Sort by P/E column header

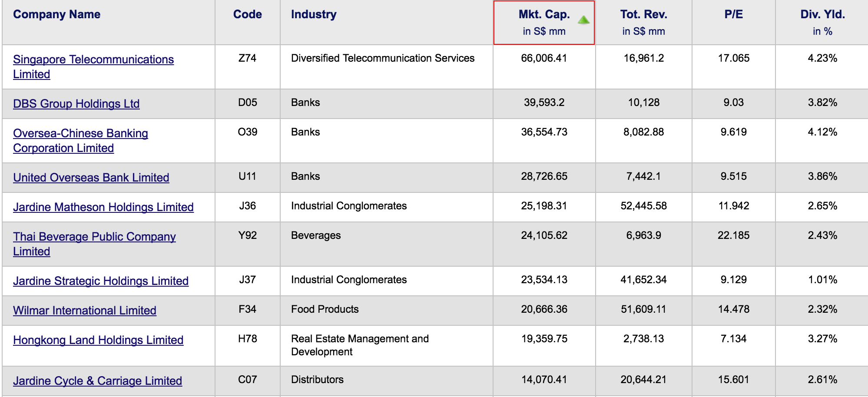click(x=733, y=14)
